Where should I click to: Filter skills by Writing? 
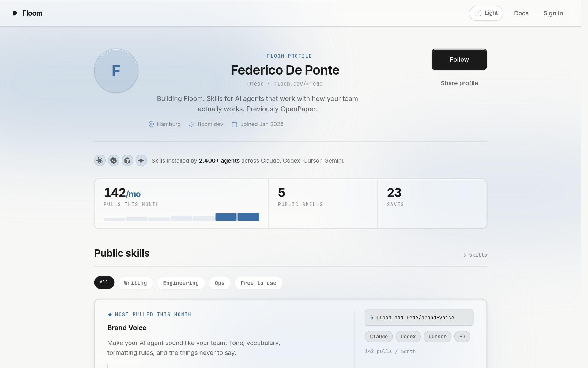point(135,283)
